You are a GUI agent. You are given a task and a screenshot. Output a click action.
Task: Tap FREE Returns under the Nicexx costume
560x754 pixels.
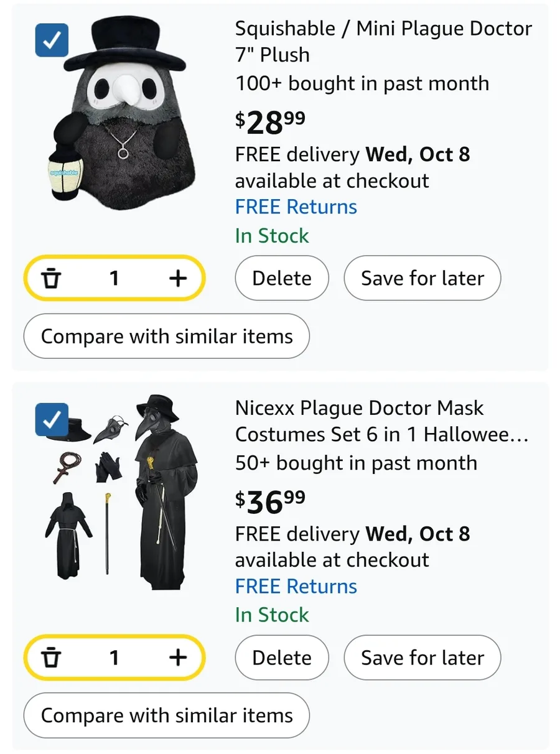[x=296, y=587]
